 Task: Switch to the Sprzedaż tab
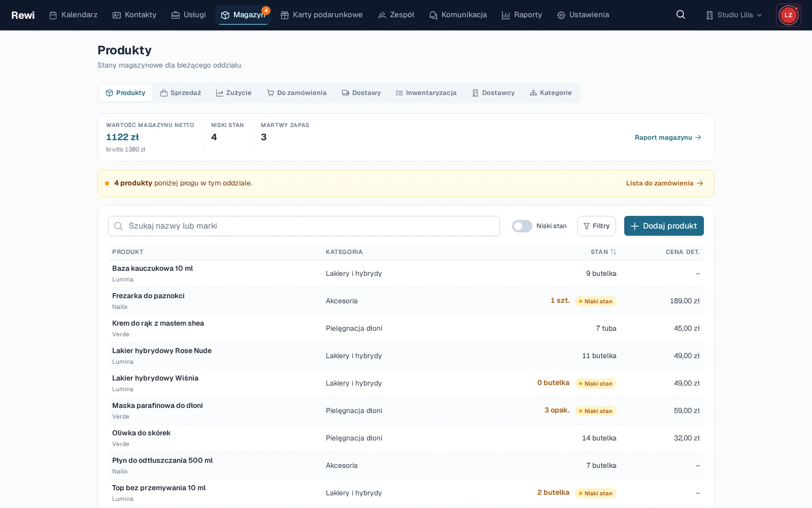pyautogui.click(x=181, y=93)
